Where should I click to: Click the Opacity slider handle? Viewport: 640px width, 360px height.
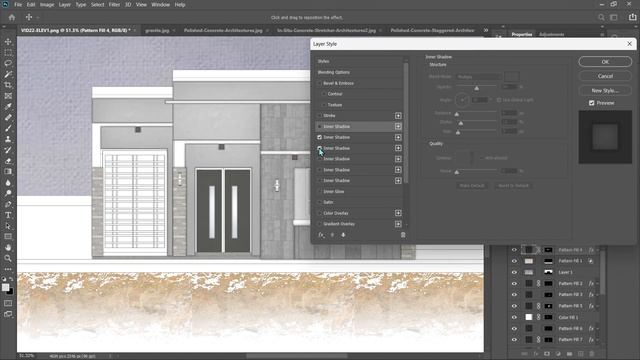pos(476,88)
